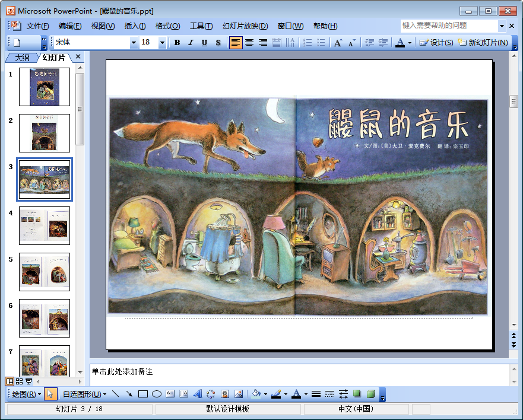
Task: Select slide 5 thumbnail
Action: tap(45, 272)
